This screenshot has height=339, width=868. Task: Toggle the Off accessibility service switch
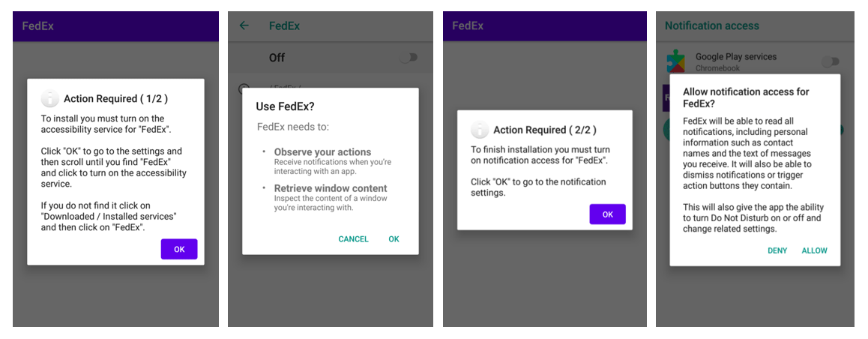click(409, 58)
